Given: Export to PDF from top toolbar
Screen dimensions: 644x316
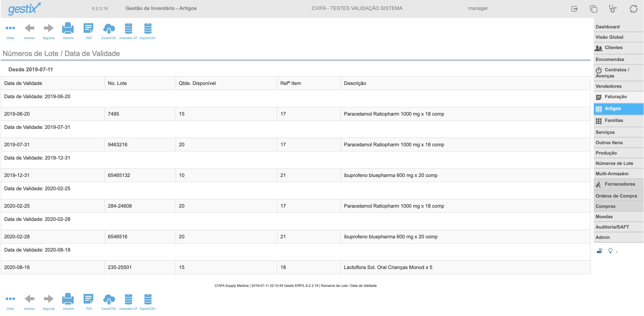Looking at the screenshot, I should 88,28.
